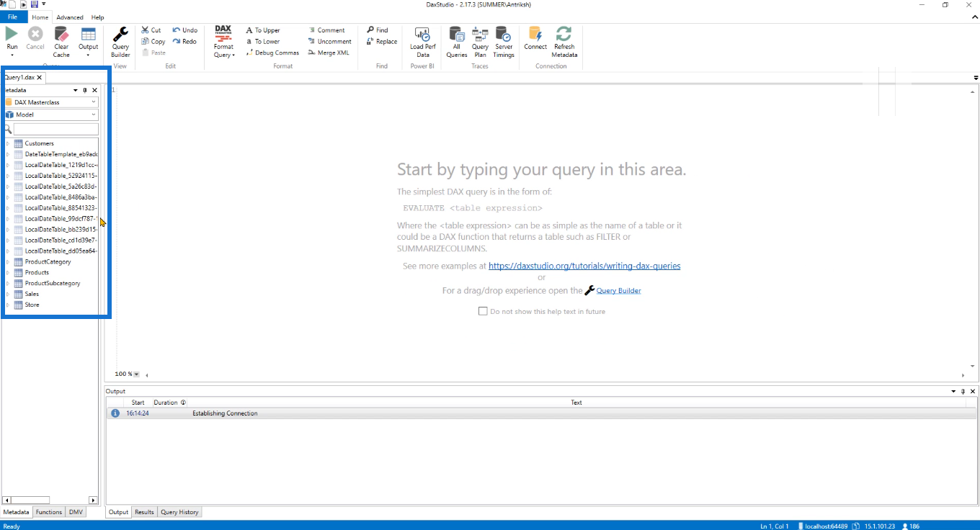
Task: Select the DateTableTemplate table in the tree
Action: pos(61,154)
